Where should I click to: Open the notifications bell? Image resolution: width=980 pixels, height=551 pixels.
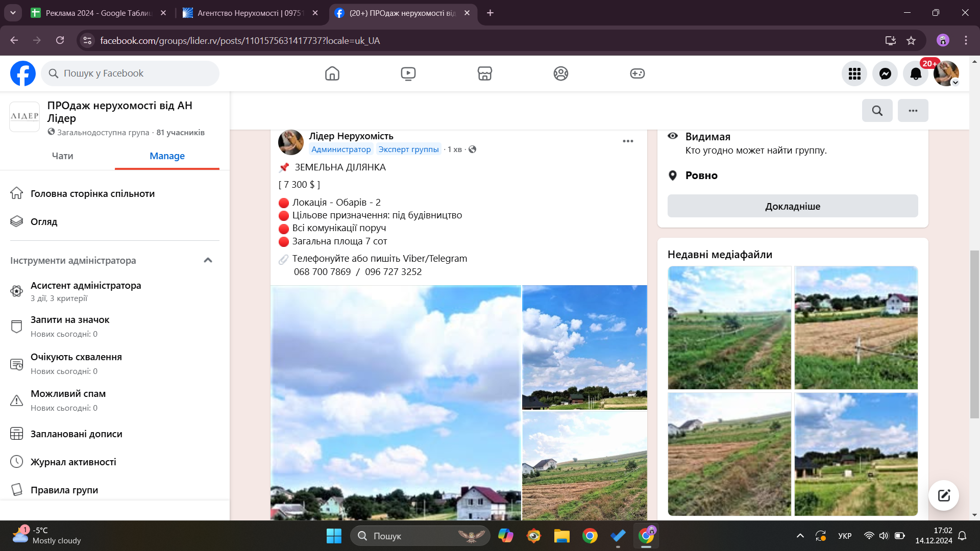point(916,73)
